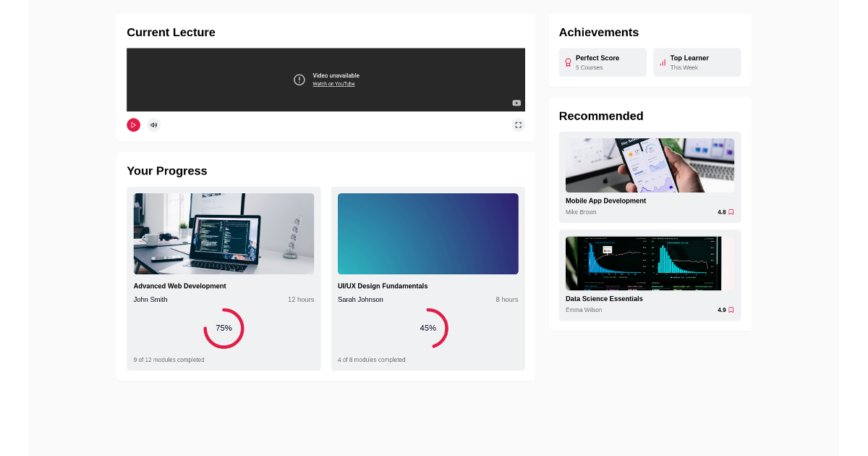Select the Data Science Essentials course image
This screenshot has width=868, height=456.
coord(649,263)
